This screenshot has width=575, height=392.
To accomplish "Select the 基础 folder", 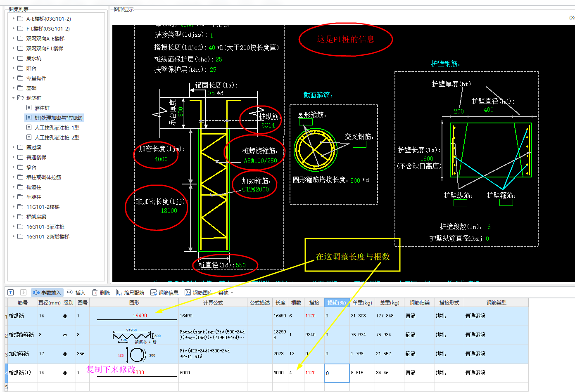I will pyautogui.click(x=31, y=88).
